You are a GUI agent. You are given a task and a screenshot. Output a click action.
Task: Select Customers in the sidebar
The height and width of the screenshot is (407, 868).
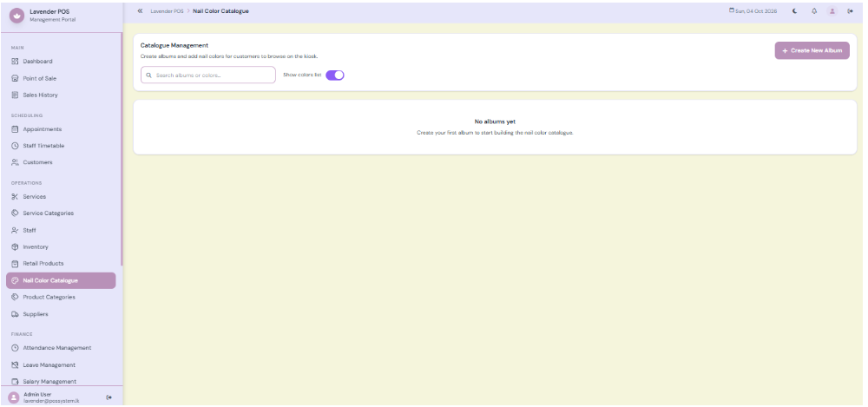pos(61,163)
